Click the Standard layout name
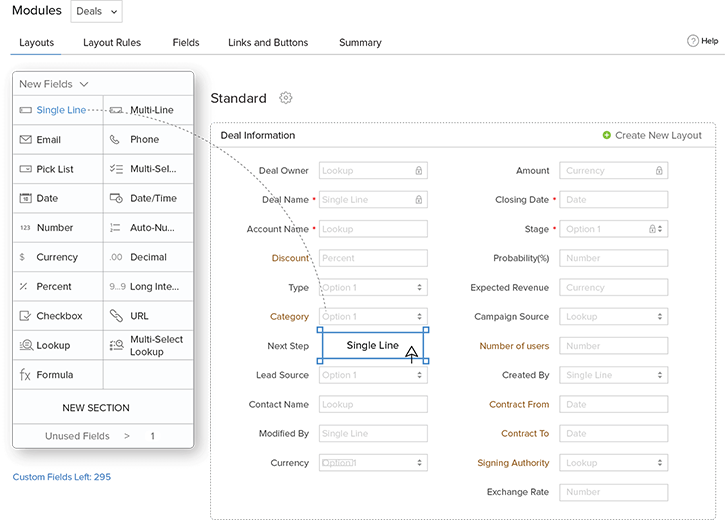Viewport: 725px width, 520px height. tap(239, 98)
